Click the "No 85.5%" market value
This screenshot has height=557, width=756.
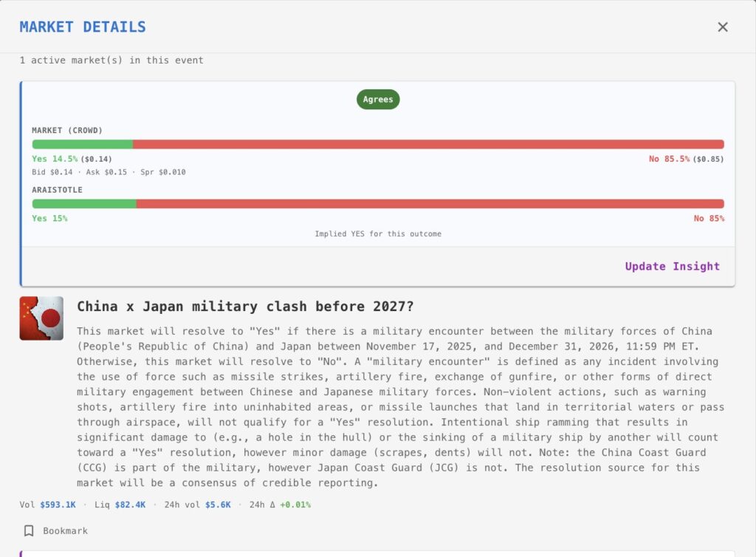click(669, 159)
